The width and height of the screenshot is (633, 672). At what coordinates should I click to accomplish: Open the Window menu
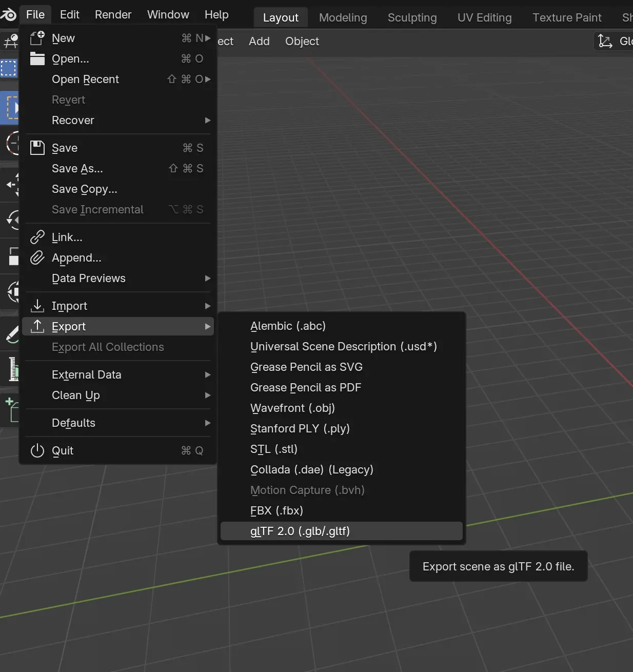pyautogui.click(x=168, y=14)
